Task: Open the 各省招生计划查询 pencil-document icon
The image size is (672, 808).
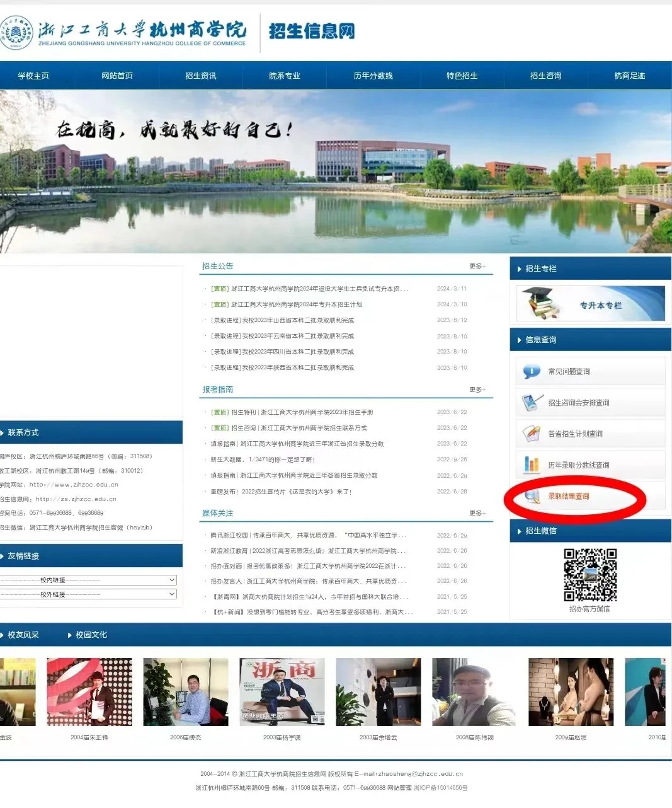Action: tap(531, 434)
